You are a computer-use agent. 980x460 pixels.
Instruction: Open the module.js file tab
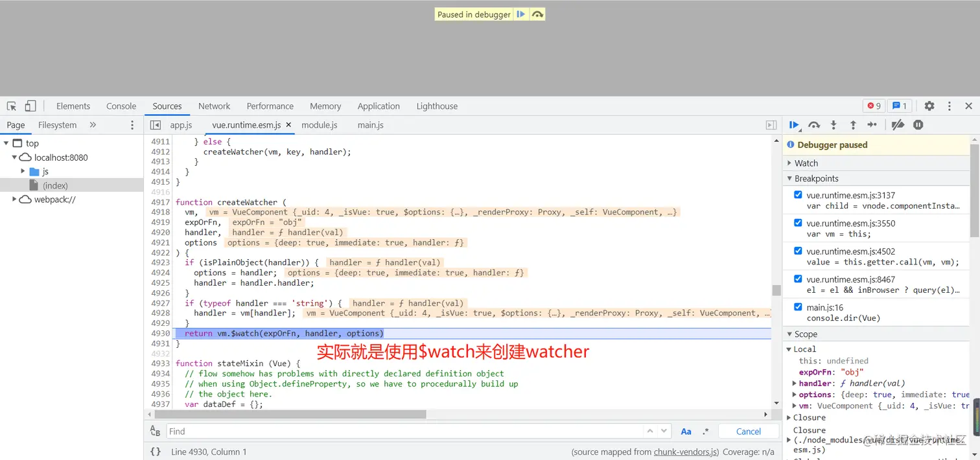320,125
